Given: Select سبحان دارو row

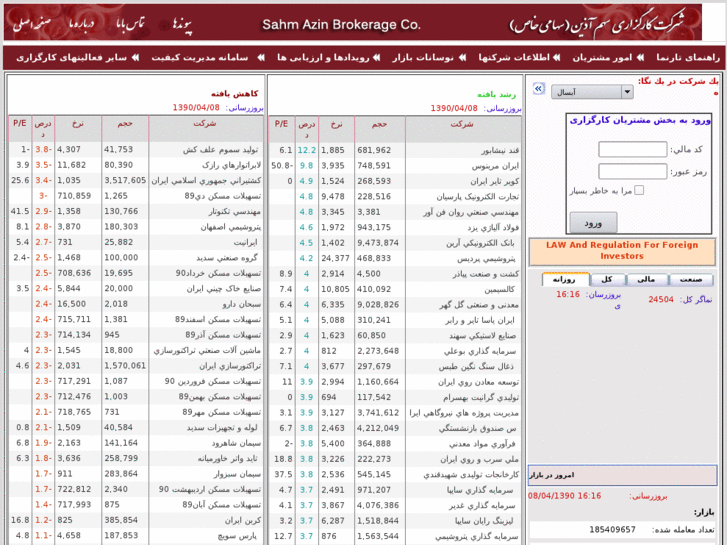Looking at the screenshot, I should point(136,304).
